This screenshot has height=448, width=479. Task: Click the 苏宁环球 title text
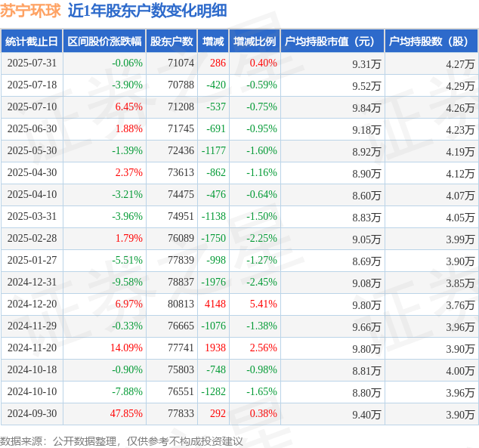(30, 11)
